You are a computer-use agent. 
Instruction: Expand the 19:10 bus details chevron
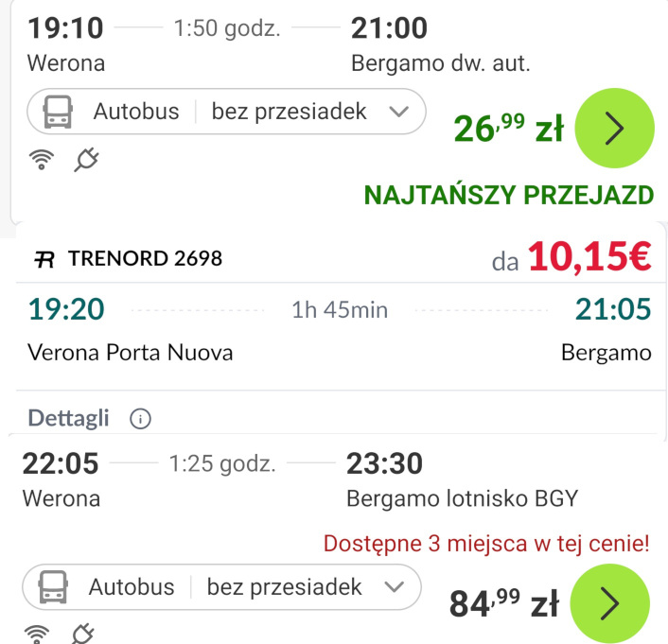(x=399, y=112)
